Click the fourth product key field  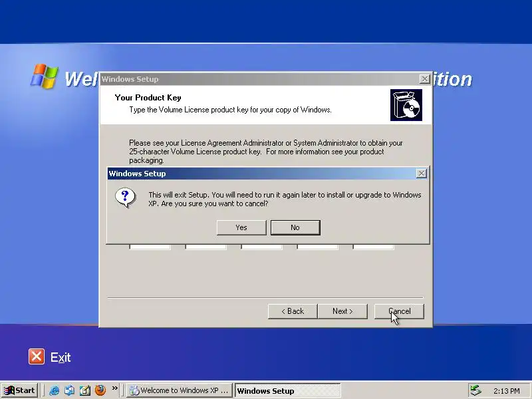pyautogui.click(x=318, y=247)
